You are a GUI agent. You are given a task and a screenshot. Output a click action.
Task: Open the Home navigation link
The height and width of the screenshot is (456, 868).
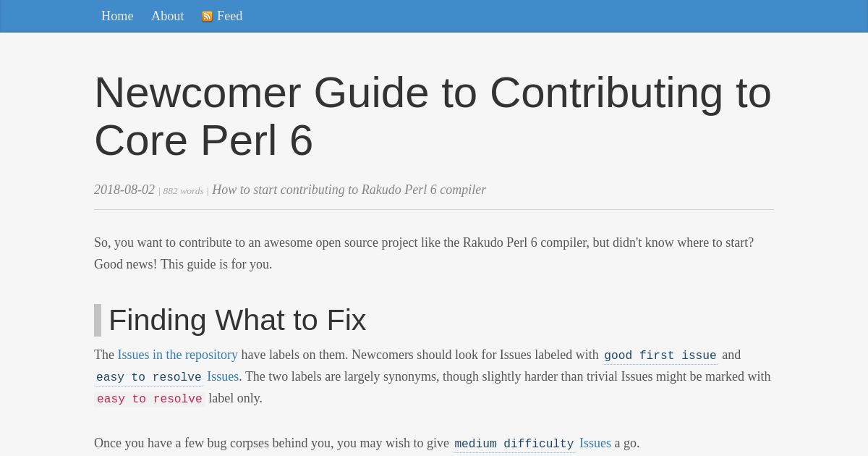117,16
